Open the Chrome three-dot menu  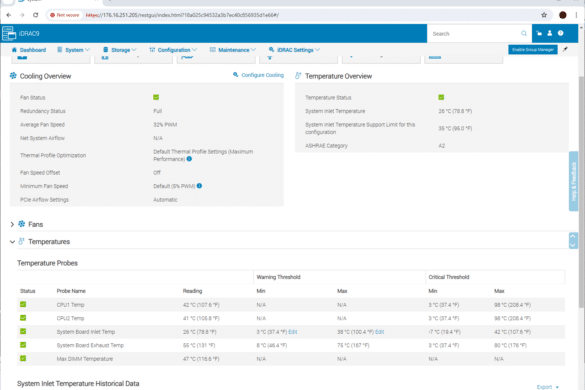coord(576,15)
